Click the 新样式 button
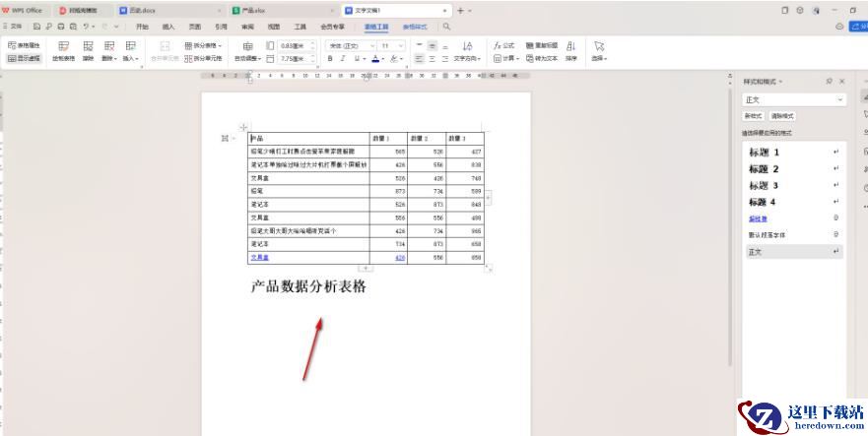This screenshot has height=436, width=868. tap(753, 116)
